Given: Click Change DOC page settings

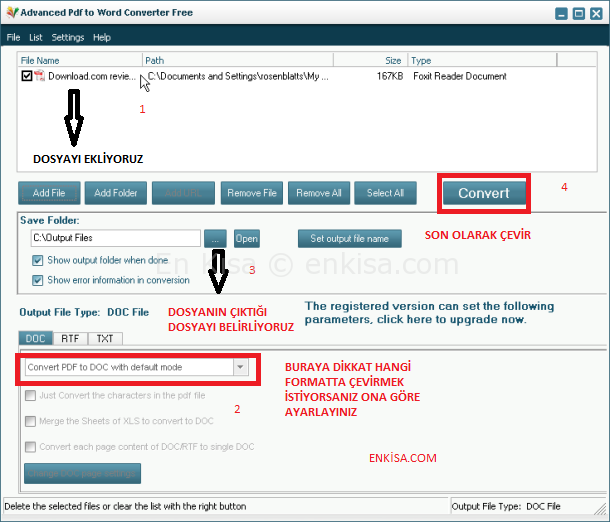Looking at the screenshot, I should pyautogui.click(x=82, y=473).
